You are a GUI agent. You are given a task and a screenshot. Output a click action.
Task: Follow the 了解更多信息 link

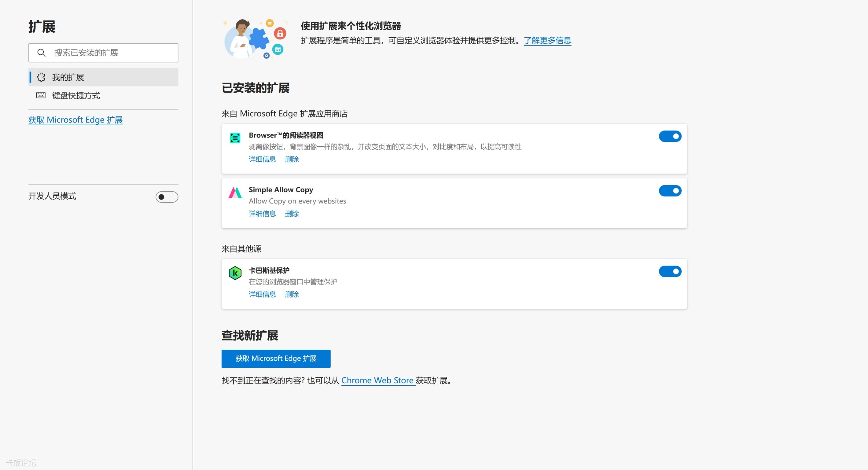(548, 41)
